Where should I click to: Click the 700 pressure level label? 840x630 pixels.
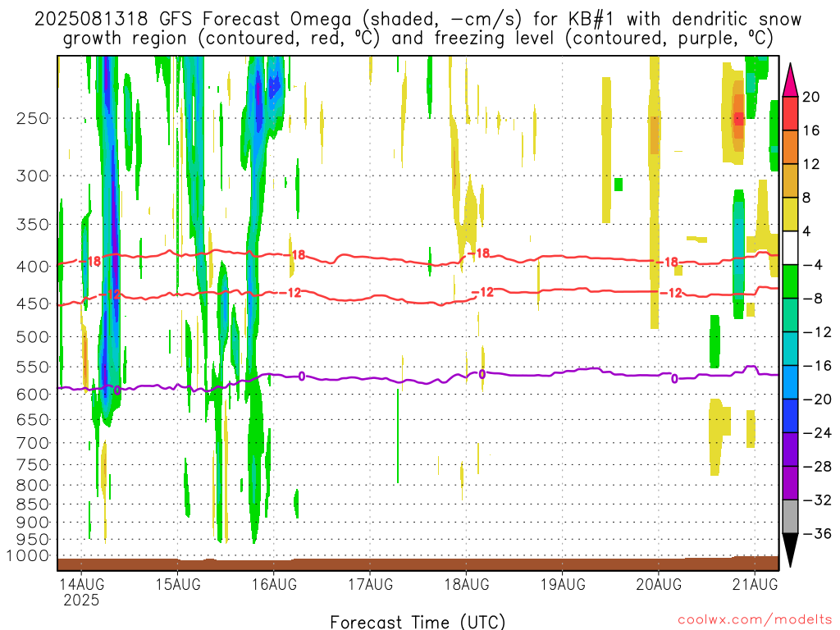33,443
